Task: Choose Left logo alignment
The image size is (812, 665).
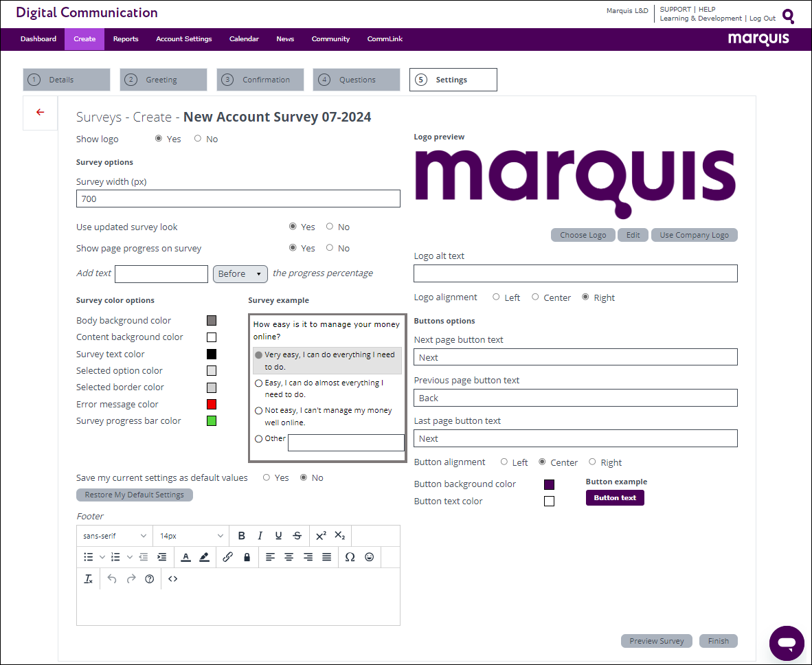Action: coord(496,297)
